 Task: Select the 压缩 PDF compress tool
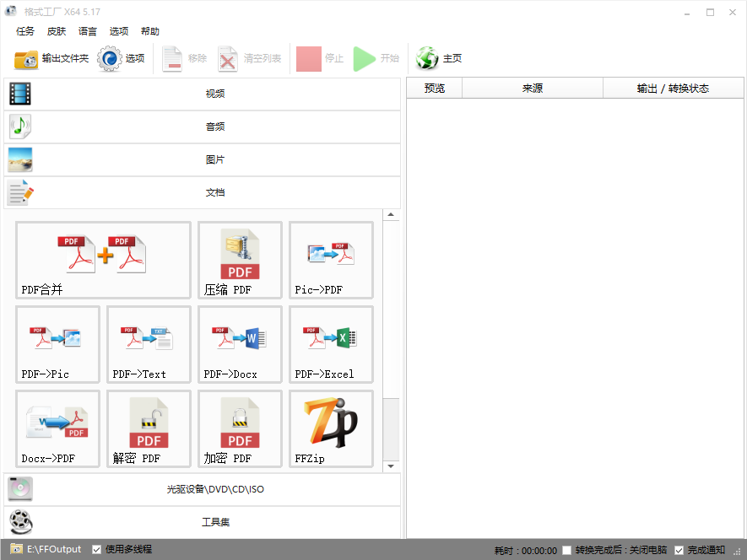(240, 260)
